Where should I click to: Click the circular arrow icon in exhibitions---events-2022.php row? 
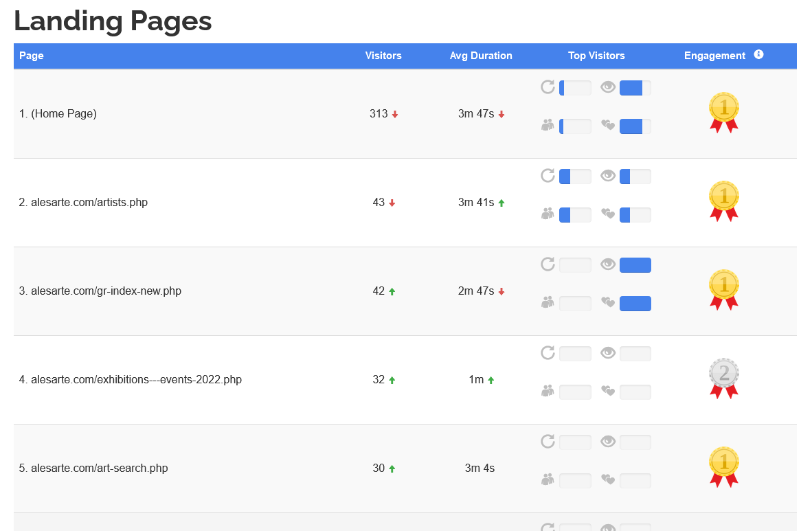548,353
